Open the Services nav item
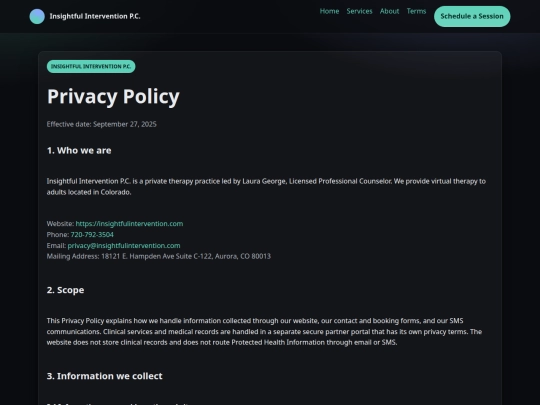 click(x=359, y=11)
